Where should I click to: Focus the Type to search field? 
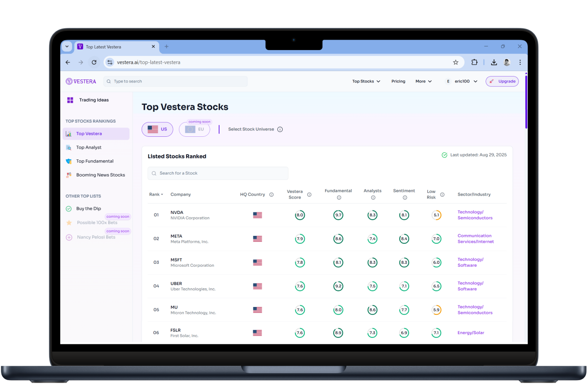click(175, 81)
